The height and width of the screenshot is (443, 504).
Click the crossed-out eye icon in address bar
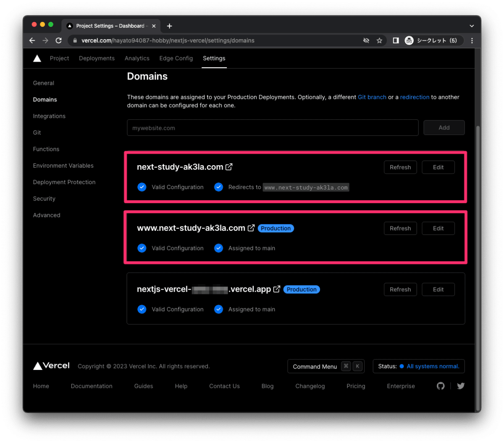(366, 40)
